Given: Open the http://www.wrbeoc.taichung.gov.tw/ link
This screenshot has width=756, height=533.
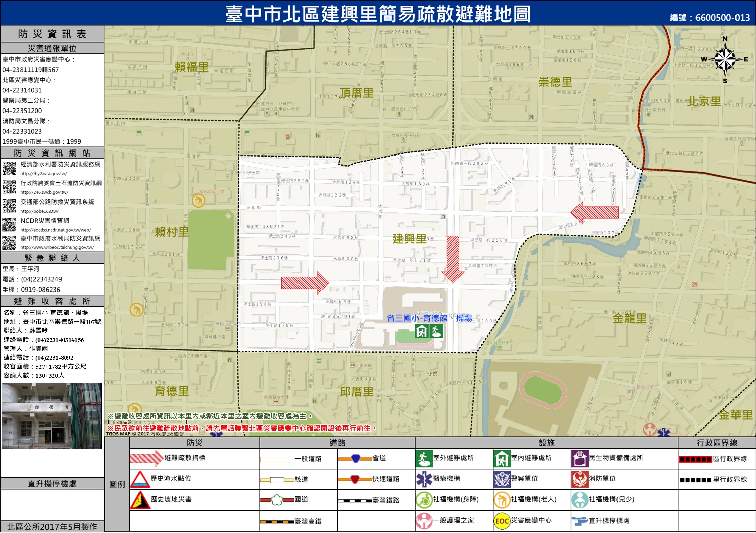Looking at the screenshot, I should click(x=57, y=247).
